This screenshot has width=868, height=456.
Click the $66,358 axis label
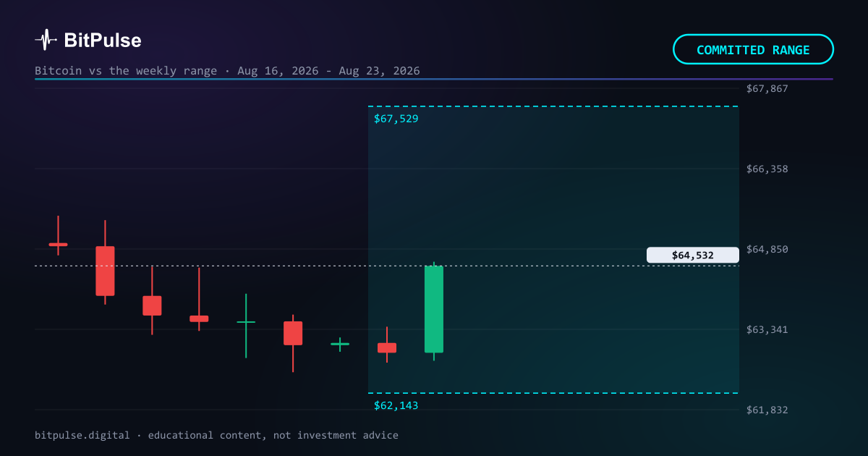(x=767, y=169)
